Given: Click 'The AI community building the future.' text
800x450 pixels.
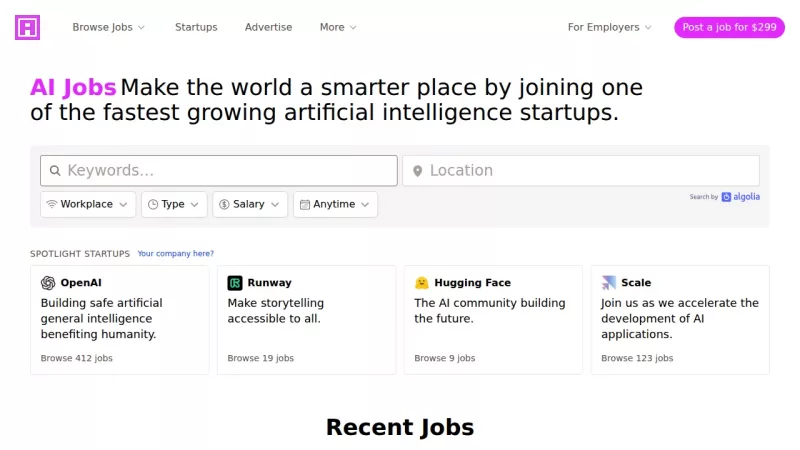Looking at the screenshot, I should pyautogui.click(x=490, y=311).
